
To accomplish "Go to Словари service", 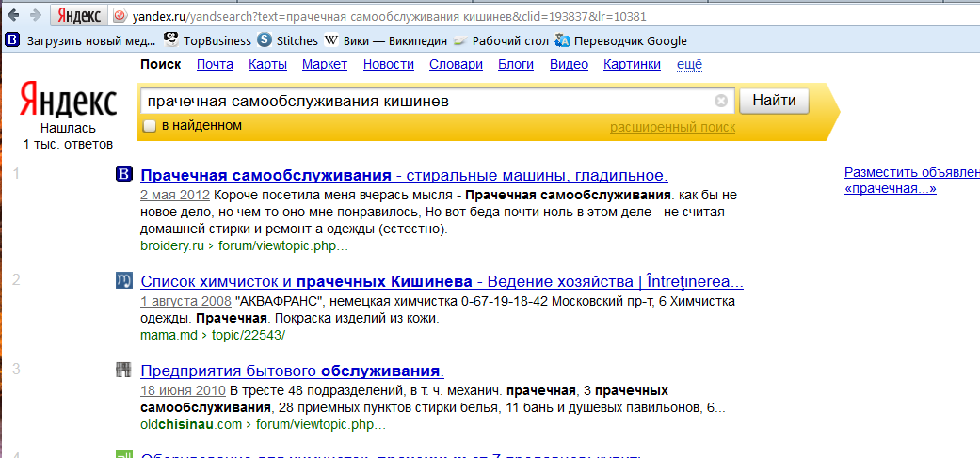I will [x=456, y=64].
